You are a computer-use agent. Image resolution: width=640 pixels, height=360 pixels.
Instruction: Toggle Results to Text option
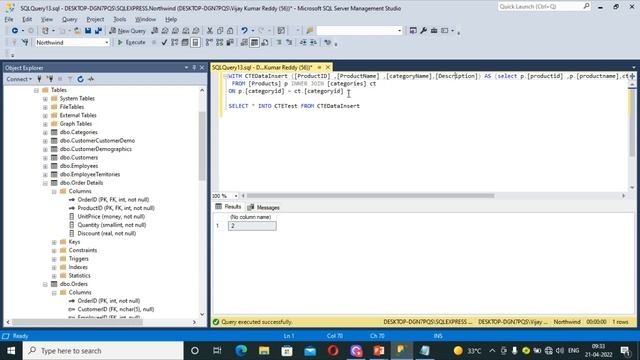[x=244, y=42]
